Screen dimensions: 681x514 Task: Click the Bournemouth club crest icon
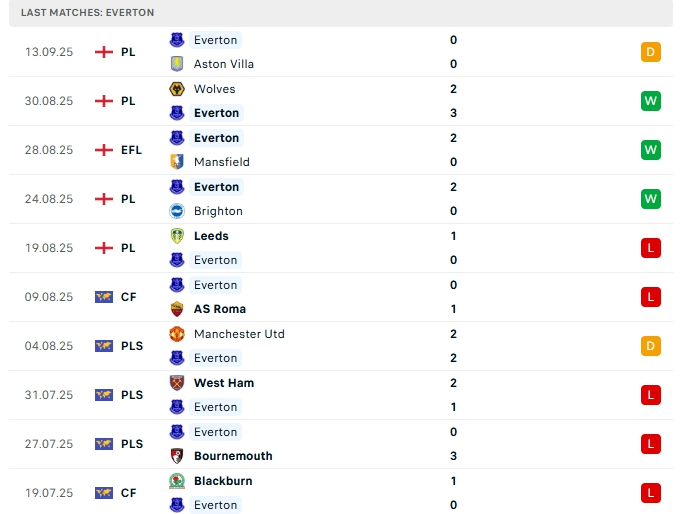(x=177, y=456)
